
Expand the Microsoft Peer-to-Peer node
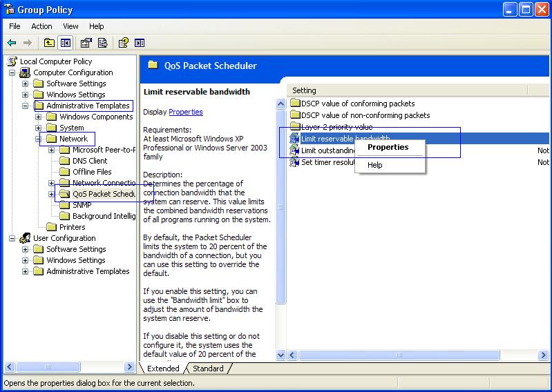coord(51,150)
